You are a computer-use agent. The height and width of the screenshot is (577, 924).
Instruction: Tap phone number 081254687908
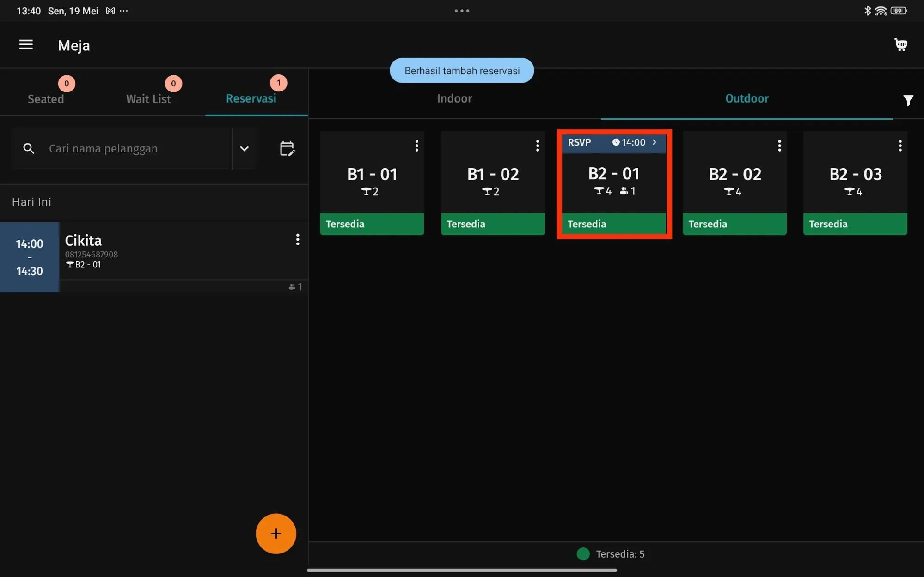91,255
